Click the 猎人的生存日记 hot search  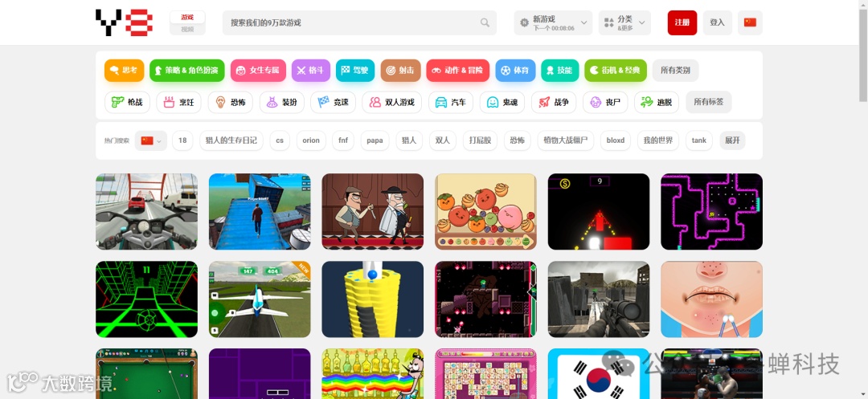tap(231, 141)
